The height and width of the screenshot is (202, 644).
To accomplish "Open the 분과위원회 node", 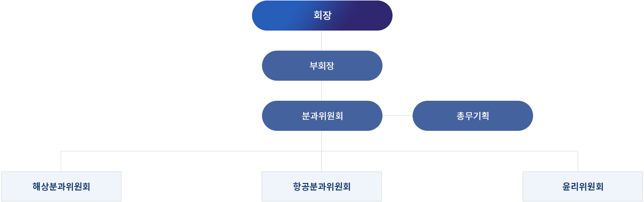I will 322,116.
